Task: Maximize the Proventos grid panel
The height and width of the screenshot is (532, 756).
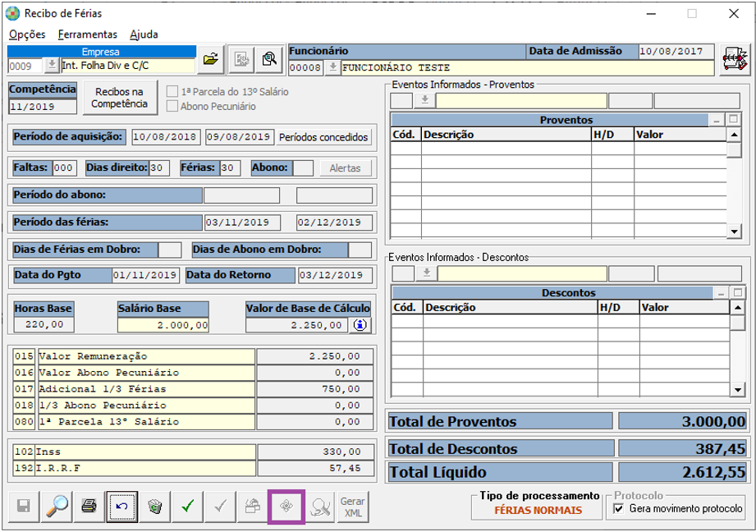Action: point(734,119)
